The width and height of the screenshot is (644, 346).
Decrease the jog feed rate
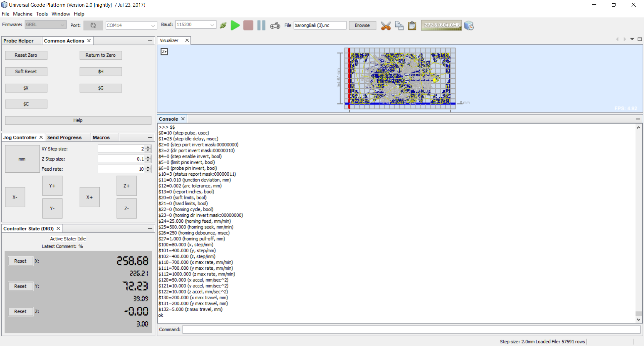click(x=148, y=171)
